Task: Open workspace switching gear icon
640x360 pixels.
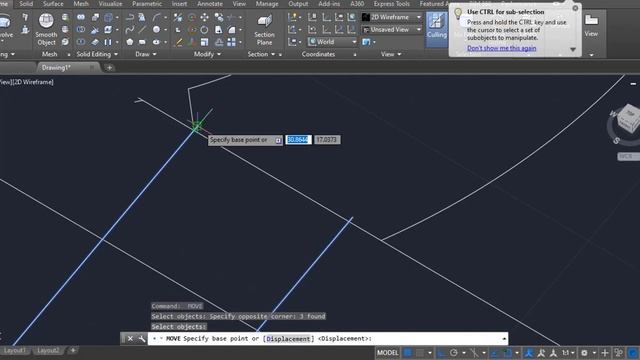Action: click(x=584, y=353)
